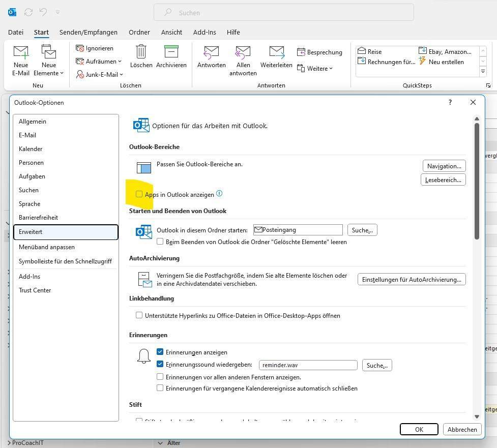Toggle Office-Dateien hyperlinks checkbox

(x=139, y=315)
